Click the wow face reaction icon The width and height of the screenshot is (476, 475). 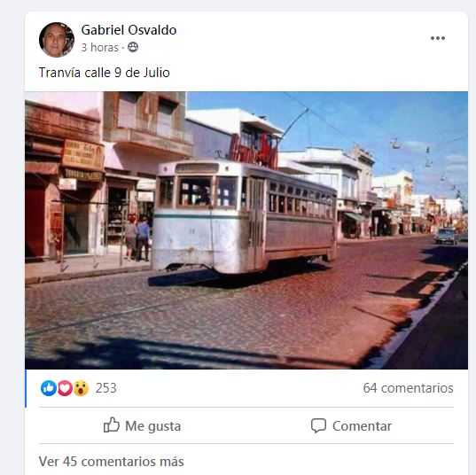tap(81, 388)
